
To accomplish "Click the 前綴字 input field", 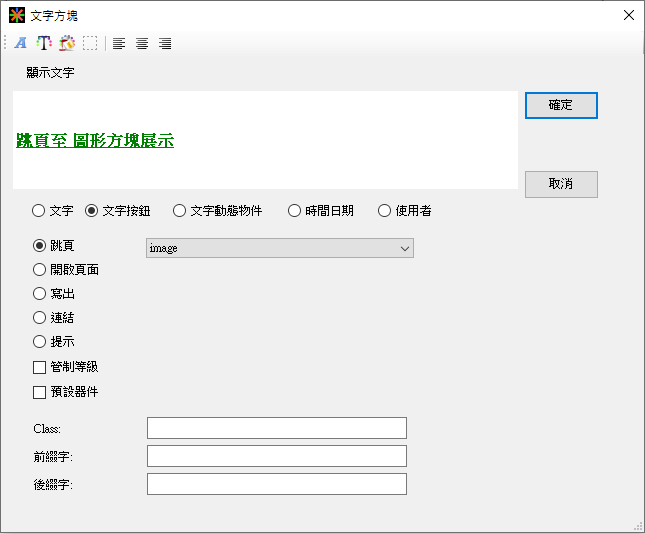I will click(x=276, y=456).
